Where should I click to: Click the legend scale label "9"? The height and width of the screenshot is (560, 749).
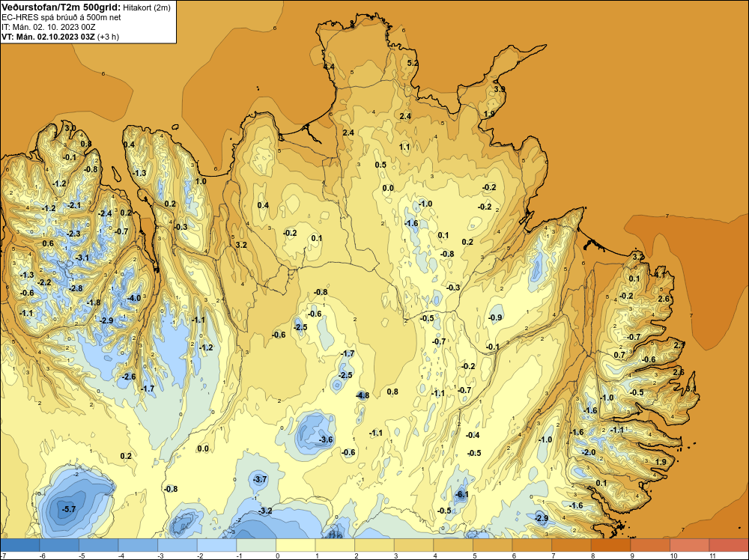(x=631, y=556)
